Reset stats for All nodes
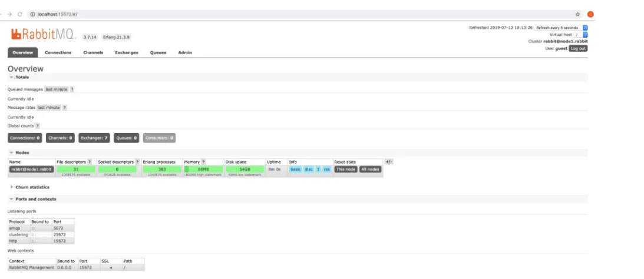The height and width of the screenshot is (279, 644). click(x=371, y=169)
